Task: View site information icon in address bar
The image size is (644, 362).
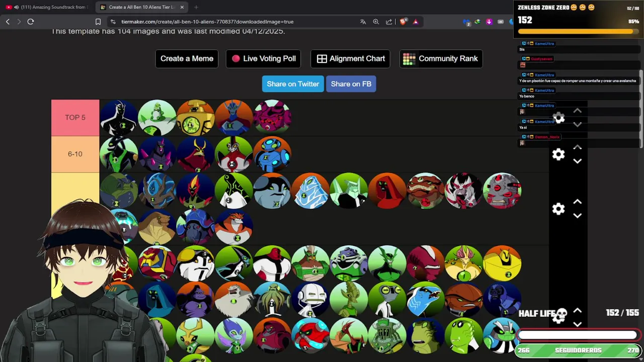Action: (113, 22)
